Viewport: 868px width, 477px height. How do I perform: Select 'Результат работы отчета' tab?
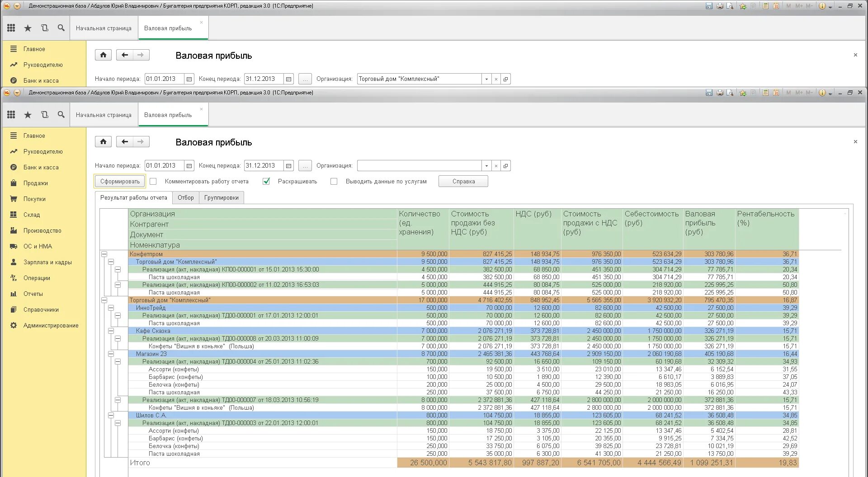click(133, 197)
